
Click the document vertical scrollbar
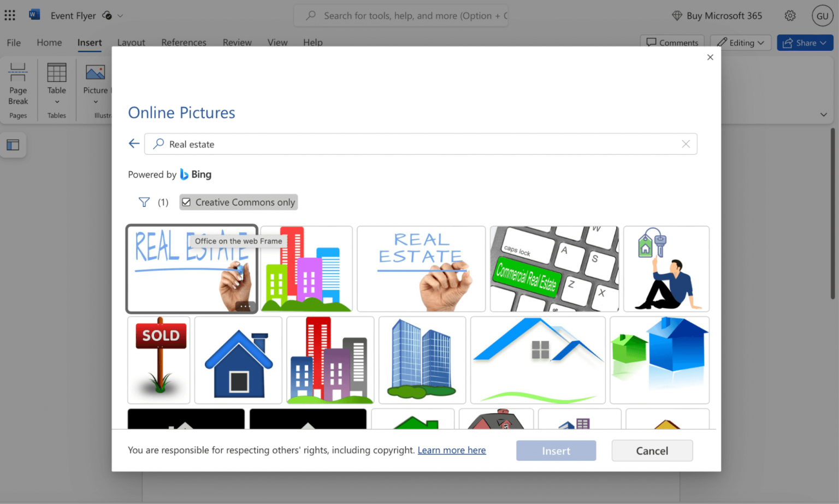tap(832, 213)
